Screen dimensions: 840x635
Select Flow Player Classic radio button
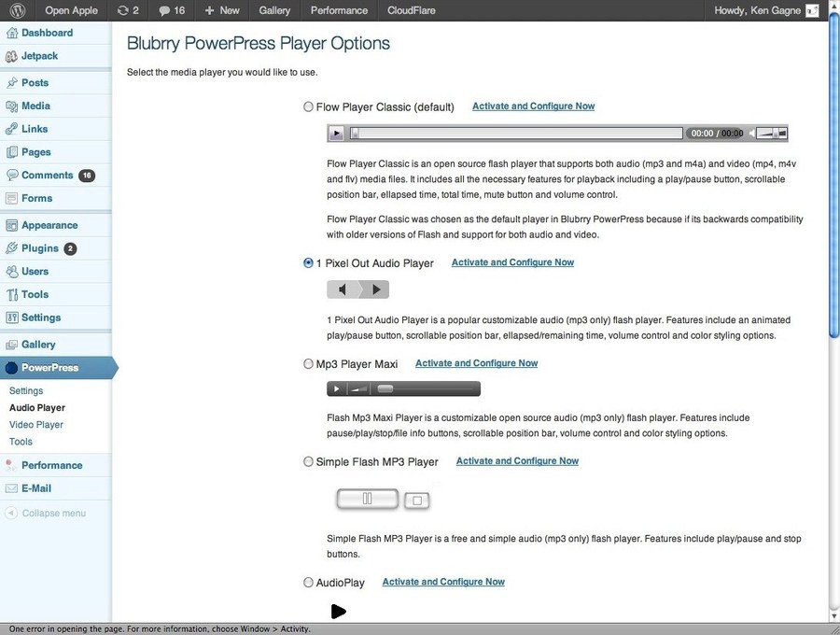309,107
